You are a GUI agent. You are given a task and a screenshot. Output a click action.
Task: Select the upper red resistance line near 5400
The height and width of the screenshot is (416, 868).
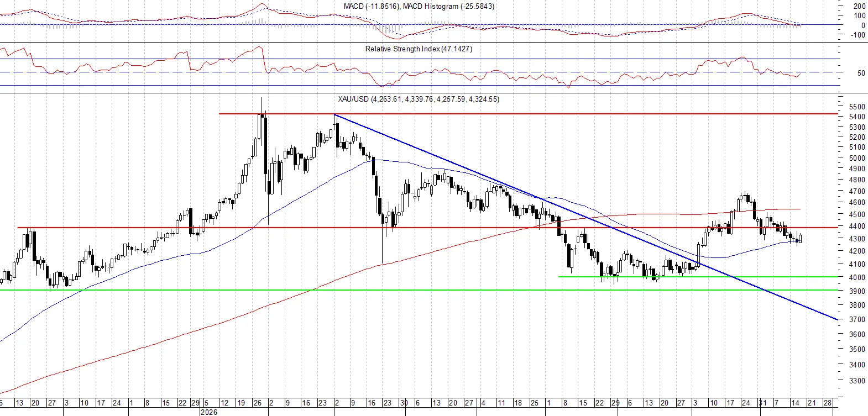coord(528,114)
